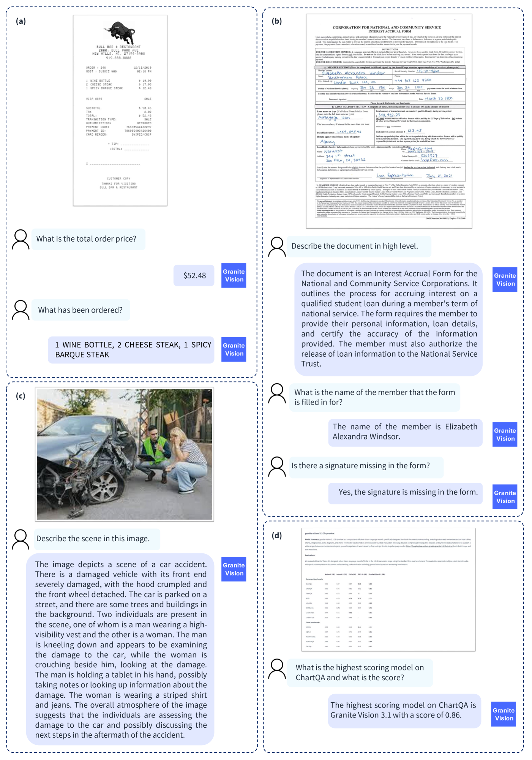Select the "What is the total order price?" message
Screen dimensions: 532x760
88,239
